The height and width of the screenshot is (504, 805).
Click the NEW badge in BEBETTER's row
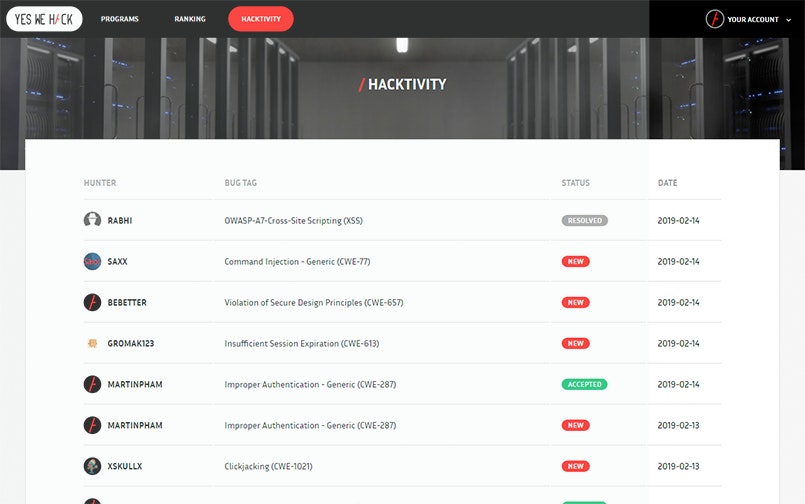[576, 302]
